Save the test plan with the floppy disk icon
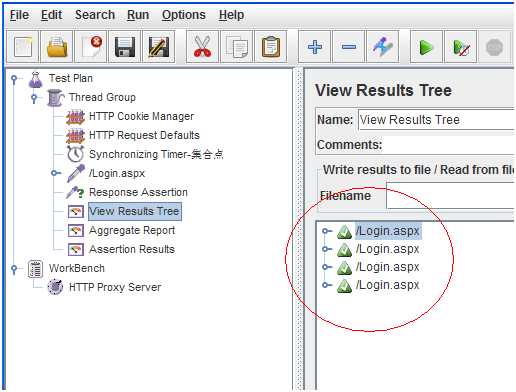The image size is (516, 392). pyautogui.click(x=125, y=47)
